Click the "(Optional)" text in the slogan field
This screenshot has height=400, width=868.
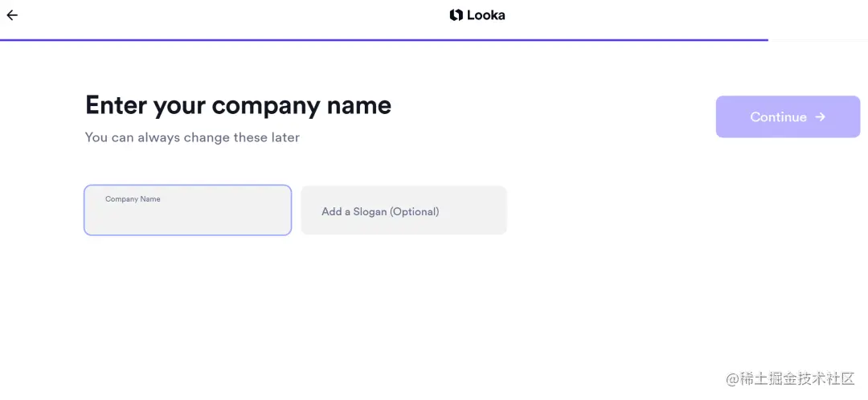(x=414, y=211)
